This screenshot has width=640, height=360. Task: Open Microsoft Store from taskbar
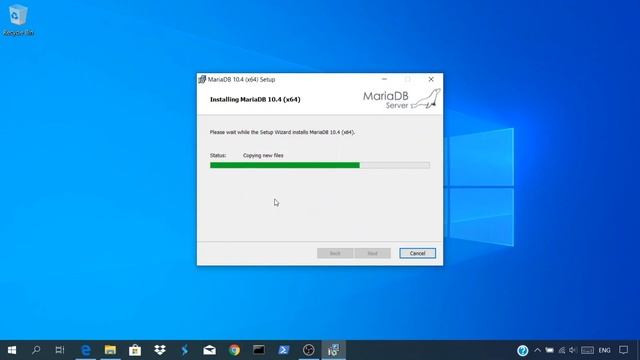(135, 350)
